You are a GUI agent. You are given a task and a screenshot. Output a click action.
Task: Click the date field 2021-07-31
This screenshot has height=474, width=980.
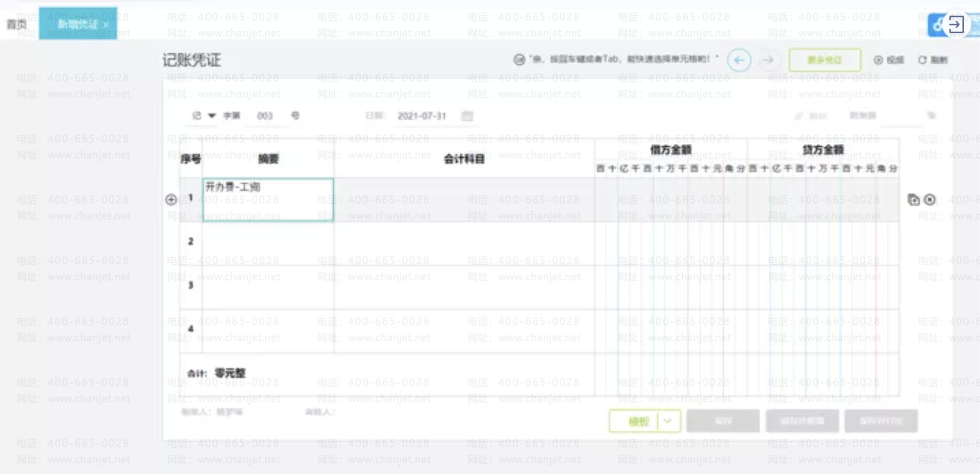point(422,116)
